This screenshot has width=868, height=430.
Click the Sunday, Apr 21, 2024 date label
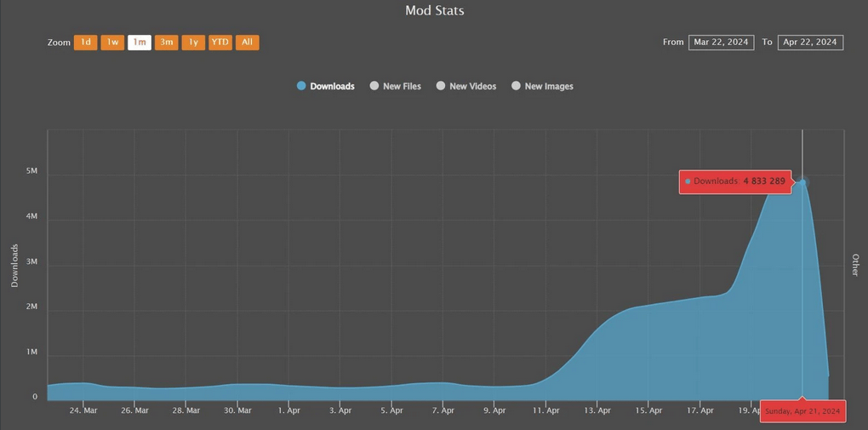tap(802, 411)
